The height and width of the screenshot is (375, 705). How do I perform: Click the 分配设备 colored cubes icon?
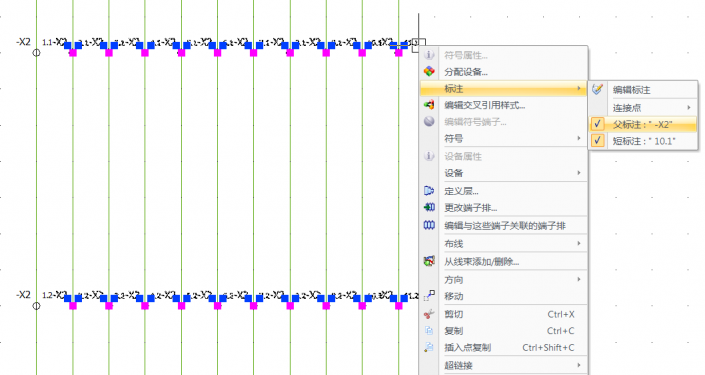tap(429, 71)
